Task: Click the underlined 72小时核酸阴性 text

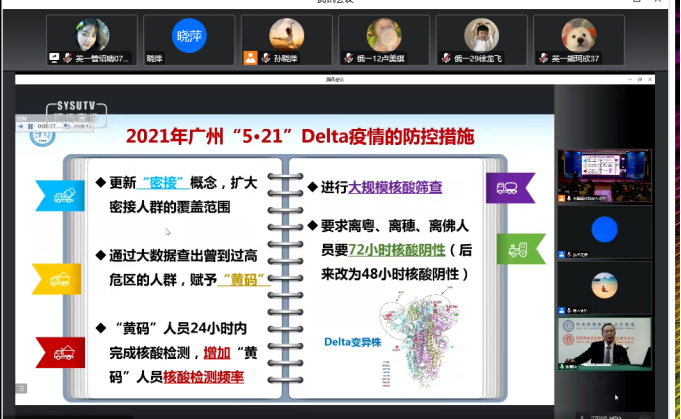Action: [395, 249]
